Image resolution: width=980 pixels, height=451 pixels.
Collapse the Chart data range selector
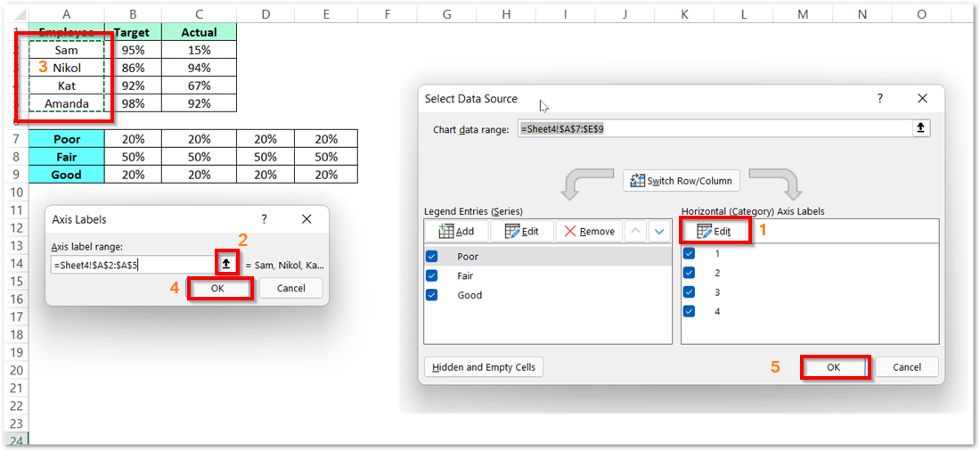pos(919,128)
